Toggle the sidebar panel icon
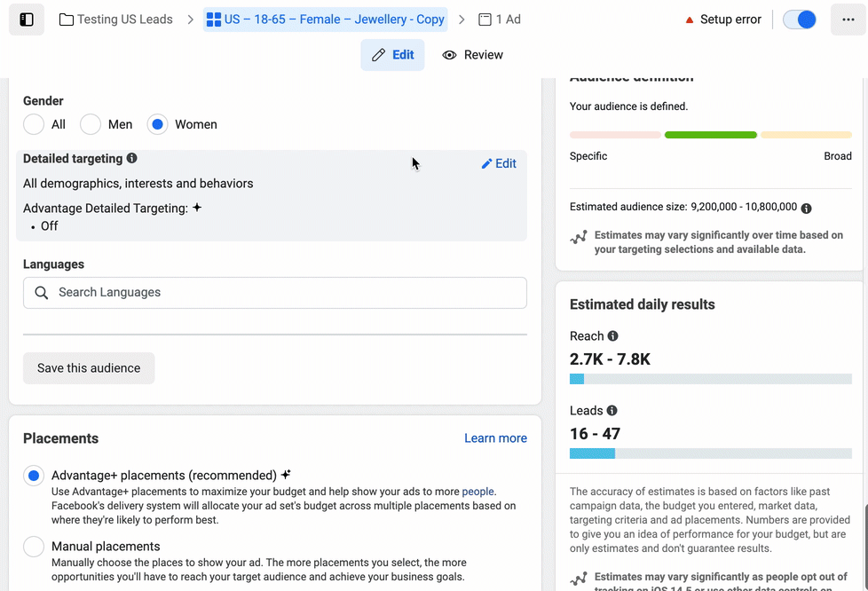The width and height of the screenshot is (868, 591). (27, 20)
